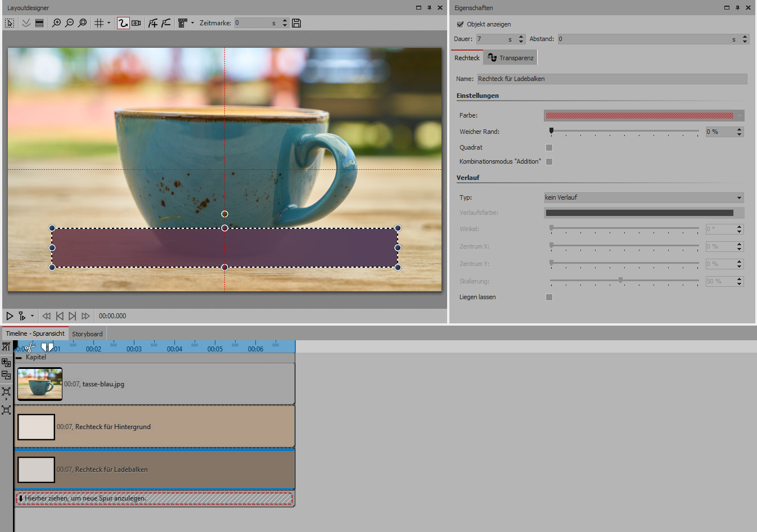Jump to the next frame in the player
757x532 pixels.
73,316
